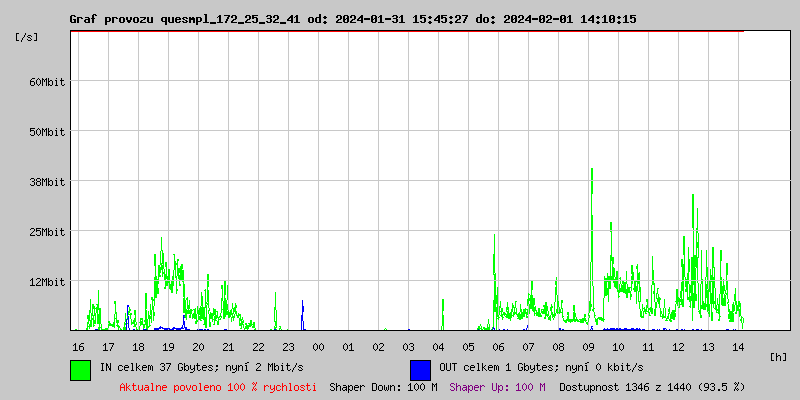800x400 pixels.
Task: Click the 14 hour mark on the x-axis
Action: [738, 347]
